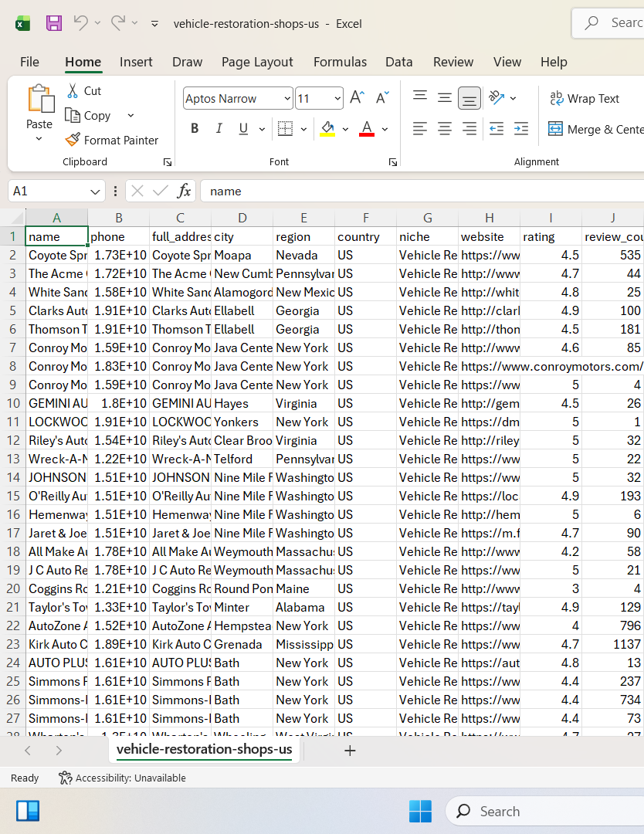Click the vehicle-restoration-shops-us sheet tab

click(x=204, y=749)
